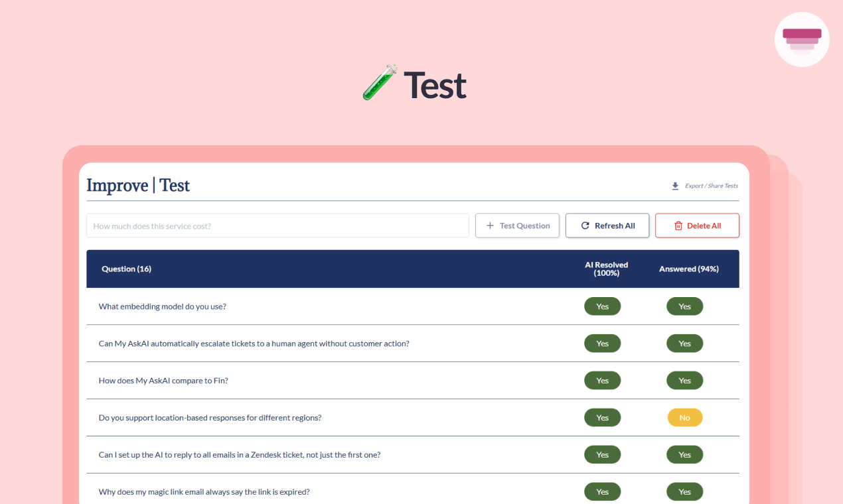The height and width of the screenshot is (504, 843).
Task: Select the 'compare to Fin' question
Action: point(163,381)
